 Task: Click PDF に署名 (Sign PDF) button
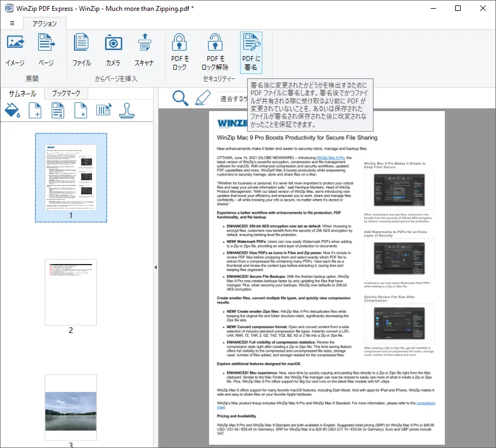point(251,52)
